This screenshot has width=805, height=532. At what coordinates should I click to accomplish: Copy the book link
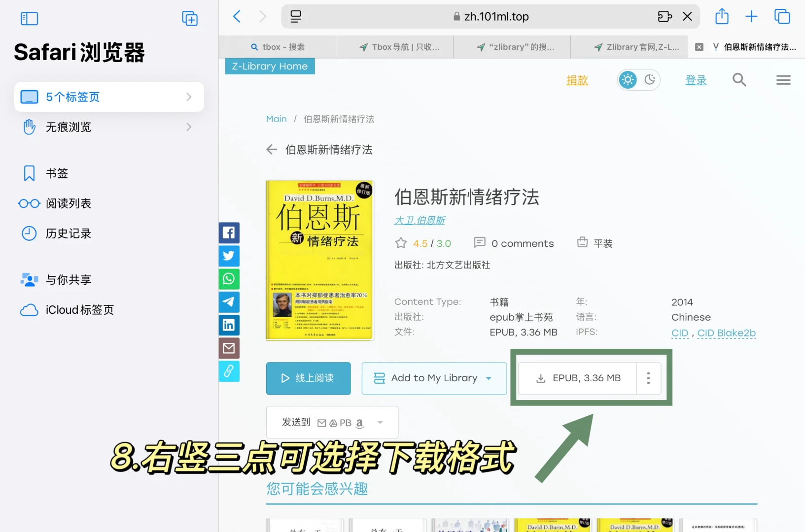229,371
